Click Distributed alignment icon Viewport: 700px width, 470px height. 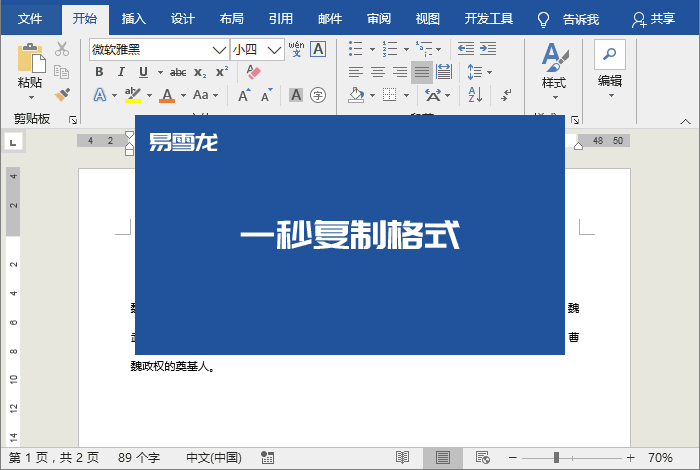coord(444,72)
